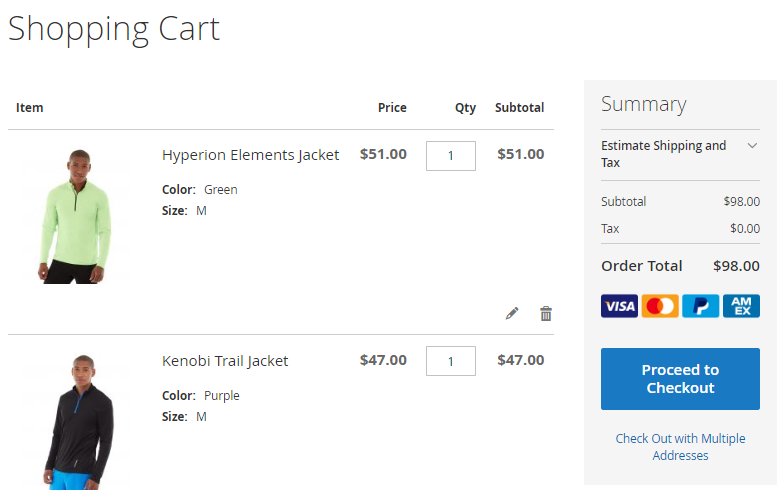
Task: Click Proceed to Checkout button
Action: tap(680, 379)
